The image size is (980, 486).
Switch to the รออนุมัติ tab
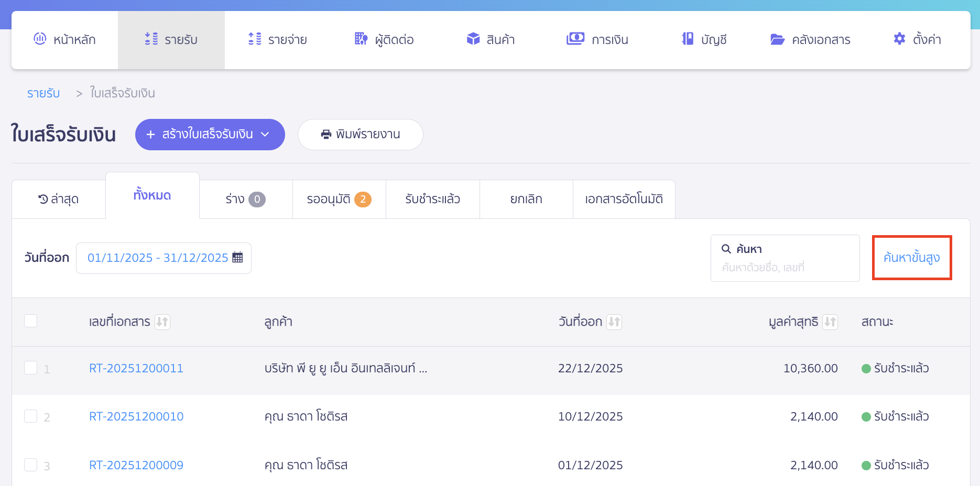(339, 199)
